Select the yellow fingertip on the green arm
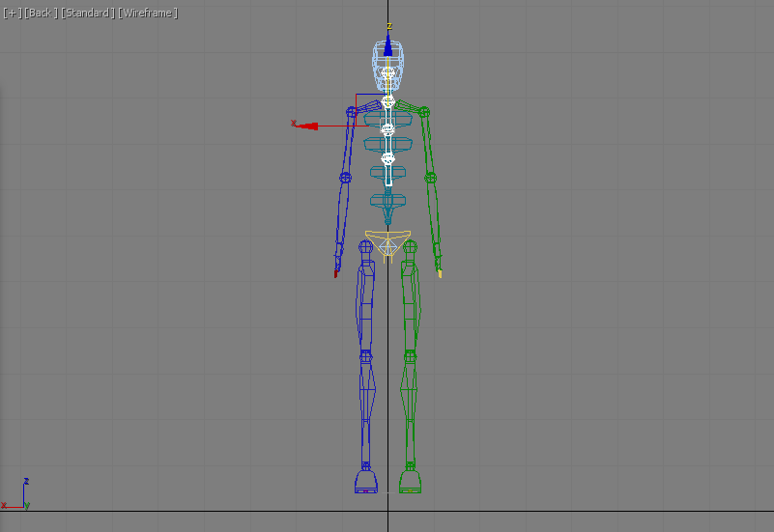774x532 pixels. [x=440, y=273]
